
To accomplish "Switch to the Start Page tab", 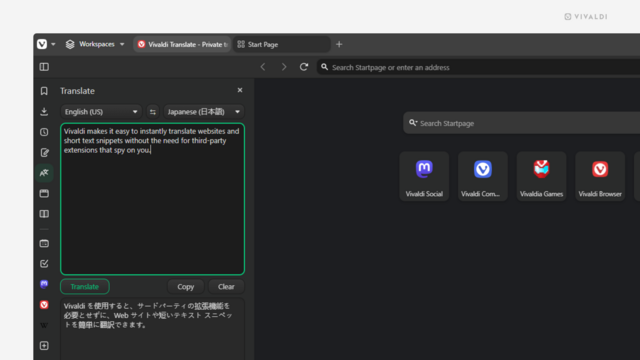I will [x=282, y=44].
